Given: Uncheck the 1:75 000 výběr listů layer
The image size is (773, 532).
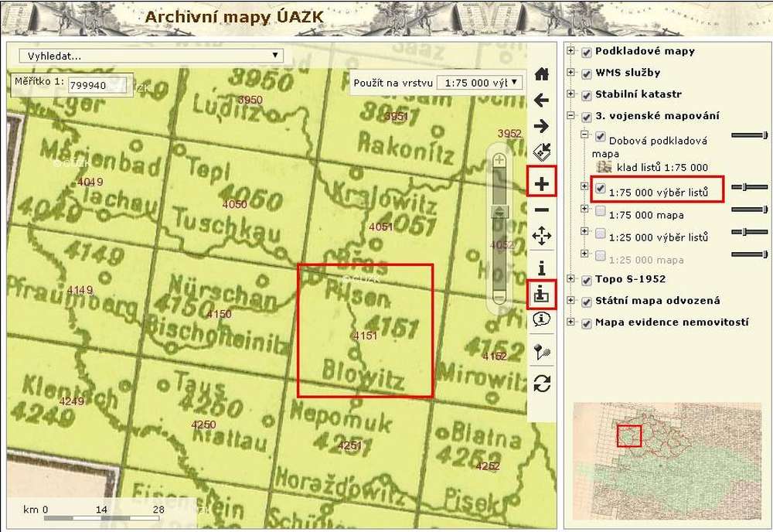Looking at the screenshot, I should tap(601, 187).
